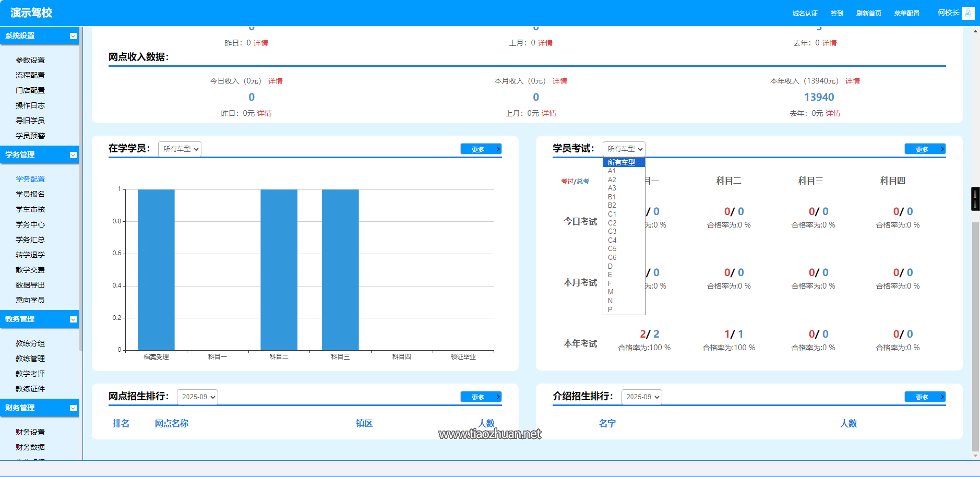Click the 演示驾校 logo title

click(31, 13)
